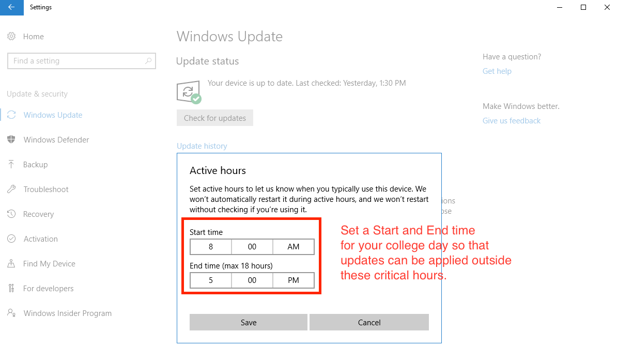Open End time hour picker showing 5
The width and height of the screenshot is (617, 364).
click(210, 280)
